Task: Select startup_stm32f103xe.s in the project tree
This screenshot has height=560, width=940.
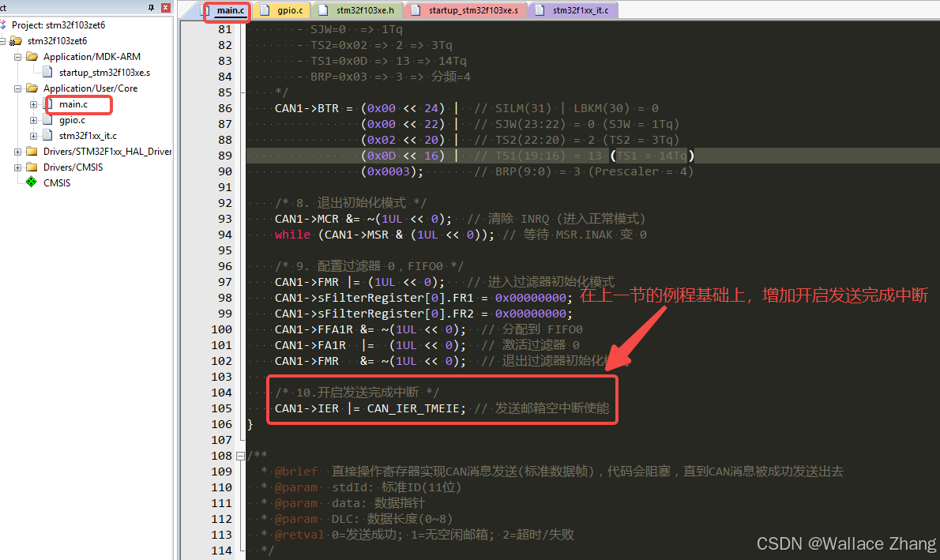Action: [x=104, y=73]
